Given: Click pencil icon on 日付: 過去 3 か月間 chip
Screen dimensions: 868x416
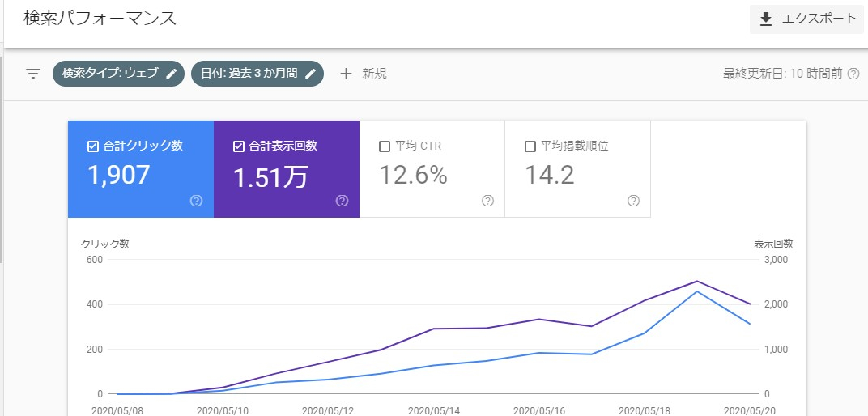Looking at the screenshot, I should pyautogui.click(x=310, y=74).
